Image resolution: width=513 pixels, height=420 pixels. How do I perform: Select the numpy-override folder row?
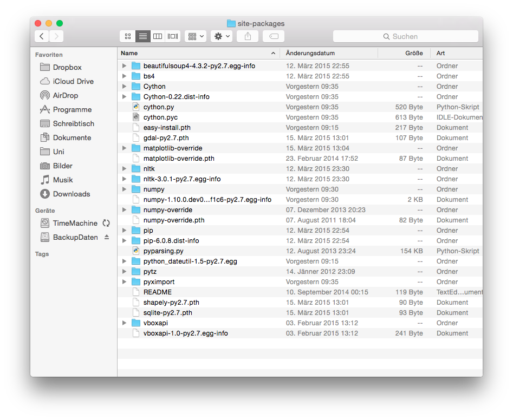pyautogui.click(x=300, y=210)
